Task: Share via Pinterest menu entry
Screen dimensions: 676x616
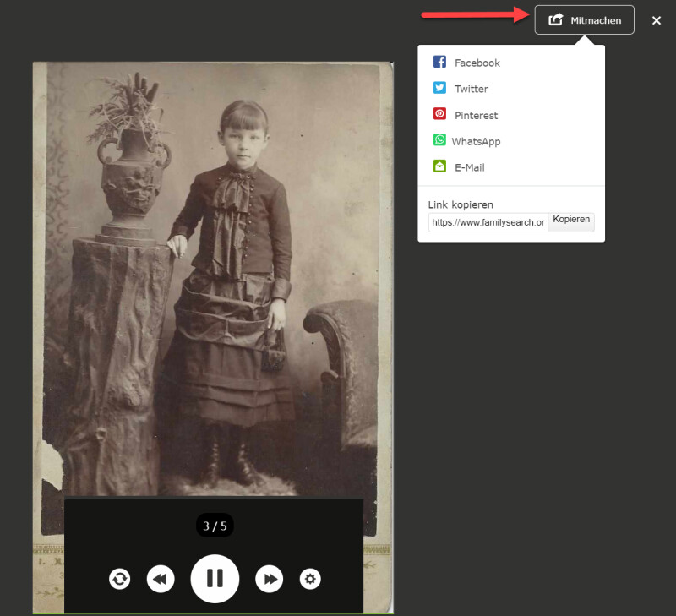Action: coord(466,115)
